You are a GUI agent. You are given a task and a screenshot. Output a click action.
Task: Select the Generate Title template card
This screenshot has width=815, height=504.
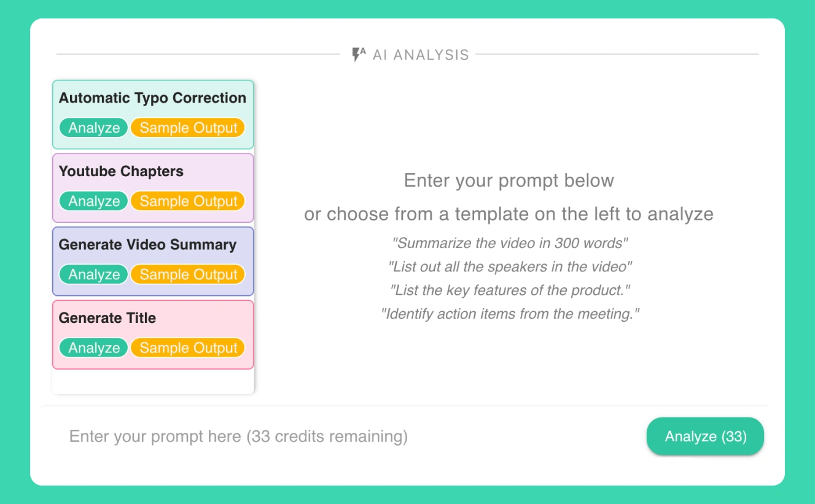pyautogui.click(x=153, y=335)
